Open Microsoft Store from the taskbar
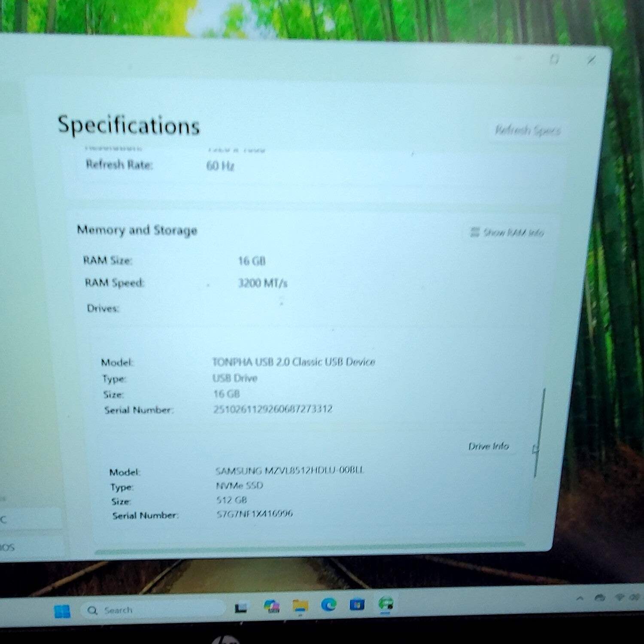 coord(357,605)
